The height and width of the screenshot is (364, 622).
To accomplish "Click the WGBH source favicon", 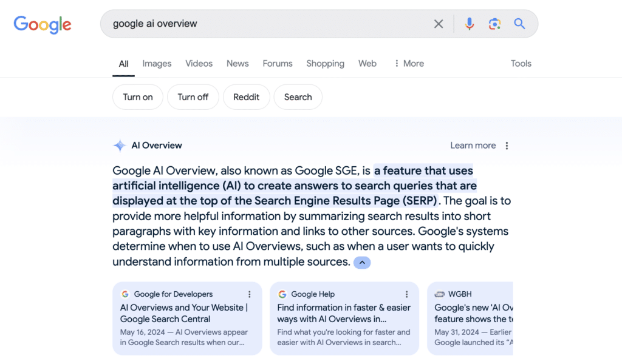I will click(439, 294).
